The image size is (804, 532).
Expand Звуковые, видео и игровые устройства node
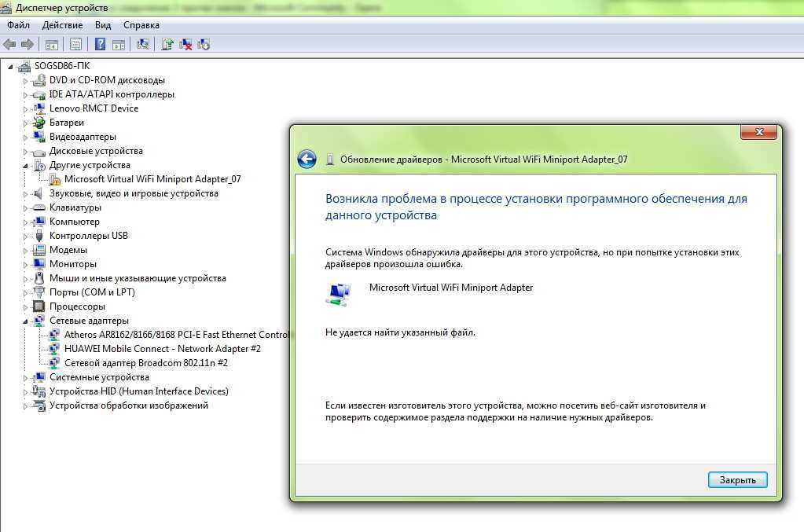tap(25, 194)
